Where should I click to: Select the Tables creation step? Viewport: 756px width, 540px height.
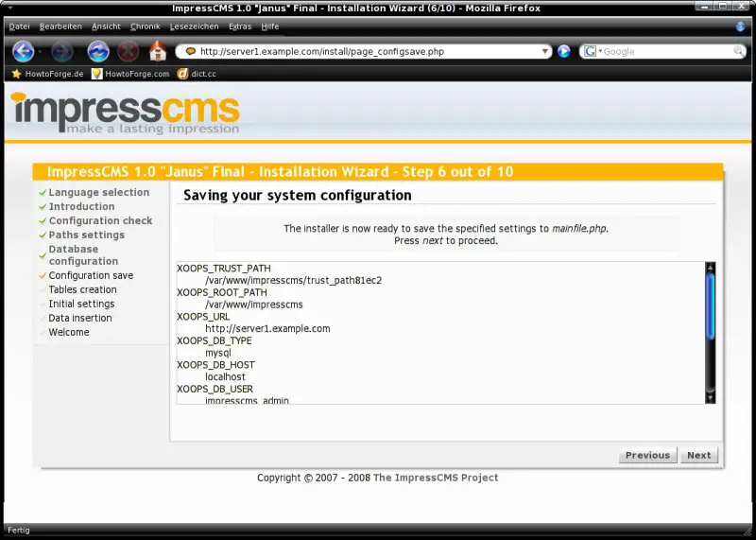click(x=82, y=289)
